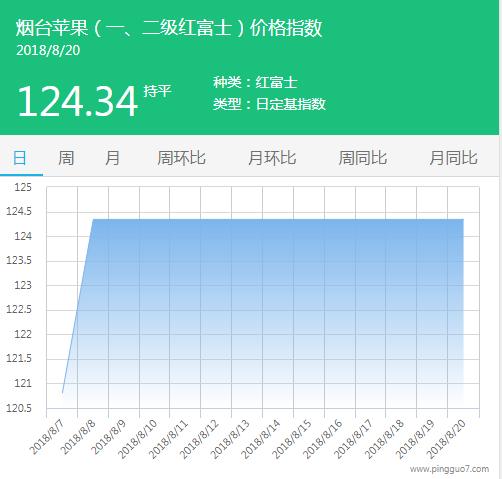
Task: Click the 2018/8/17 date label
Action: point(353,439)
